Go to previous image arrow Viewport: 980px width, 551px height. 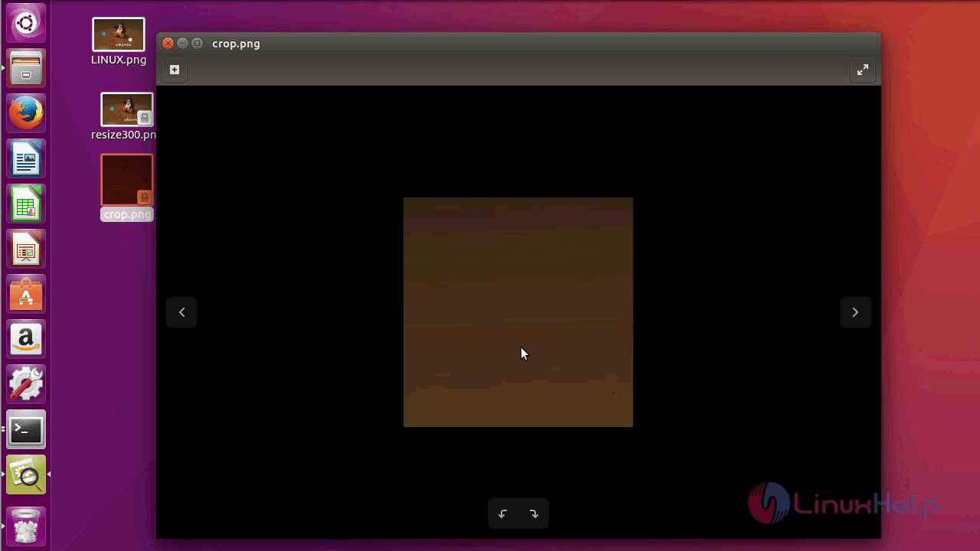pos(181,312)
